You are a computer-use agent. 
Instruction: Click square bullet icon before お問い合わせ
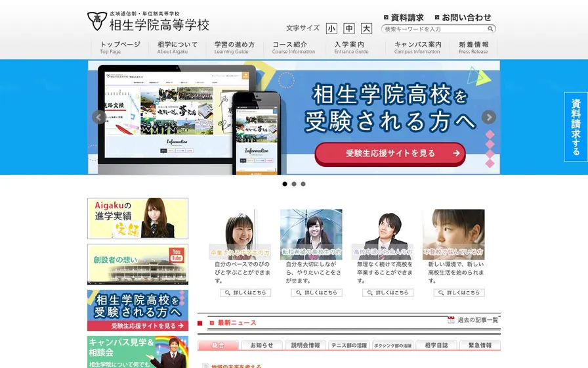tap(437, 17)
